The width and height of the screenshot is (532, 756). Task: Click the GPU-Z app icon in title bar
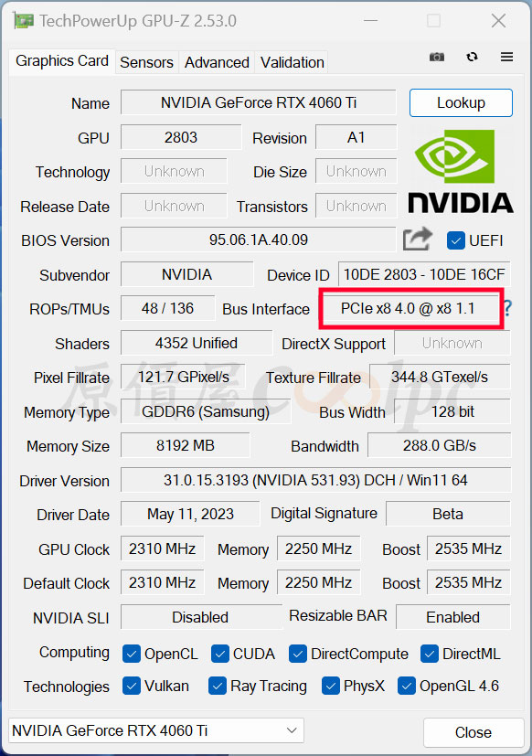pyautogui.click(x=23, y=21)
